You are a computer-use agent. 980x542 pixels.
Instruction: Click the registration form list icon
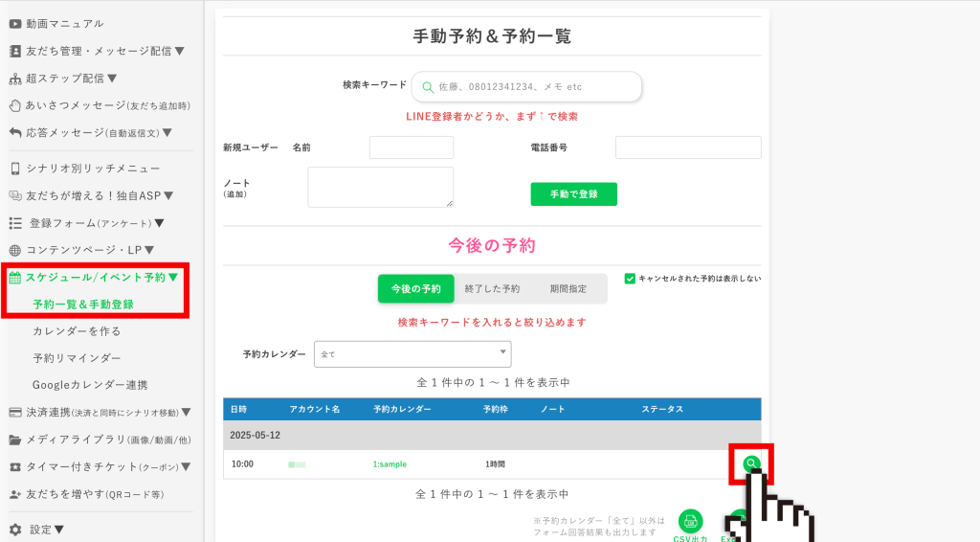pos(15,223)
